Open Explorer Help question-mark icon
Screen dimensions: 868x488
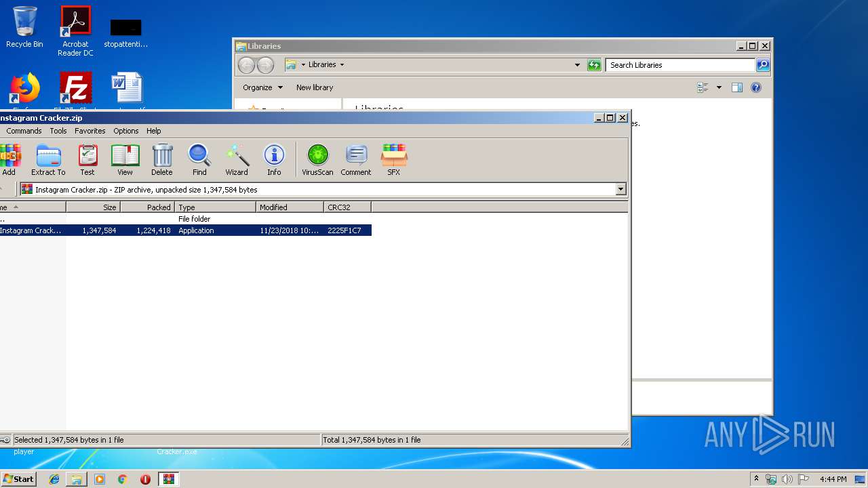point(756,87)
